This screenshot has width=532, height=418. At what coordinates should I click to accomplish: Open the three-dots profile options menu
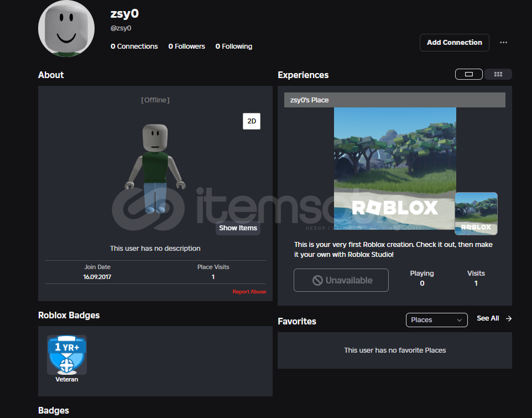[503, 43]
